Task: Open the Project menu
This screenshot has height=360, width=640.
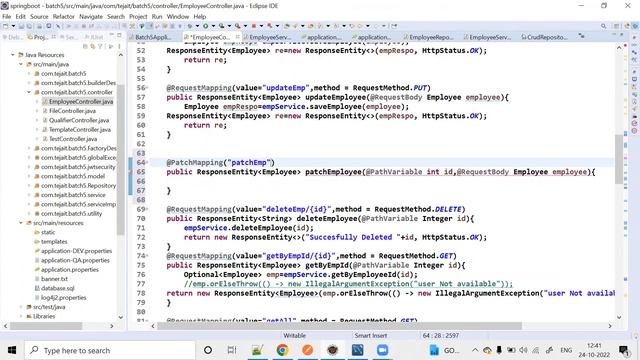Action: click(x=138, y=16)
